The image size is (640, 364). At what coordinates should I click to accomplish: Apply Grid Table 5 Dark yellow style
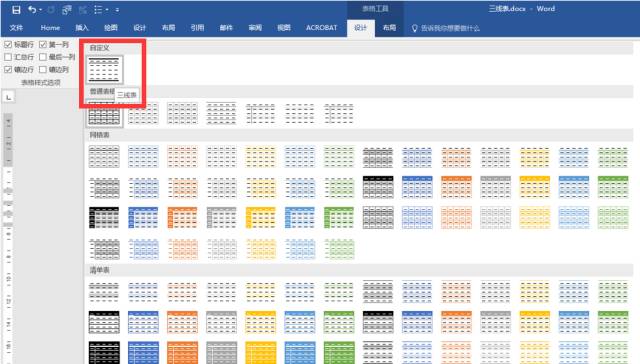pyautogui.click(x=261, y=218)
